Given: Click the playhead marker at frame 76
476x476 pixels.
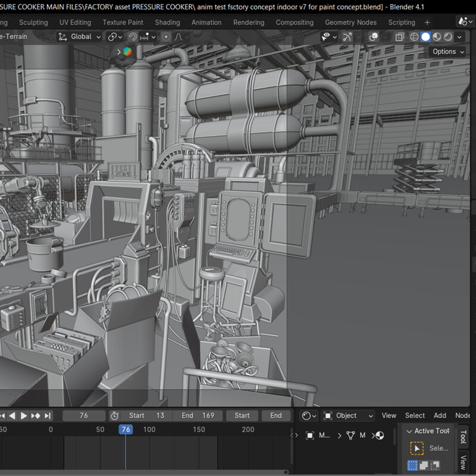Looking at the screenshot, I should point(126,430).
